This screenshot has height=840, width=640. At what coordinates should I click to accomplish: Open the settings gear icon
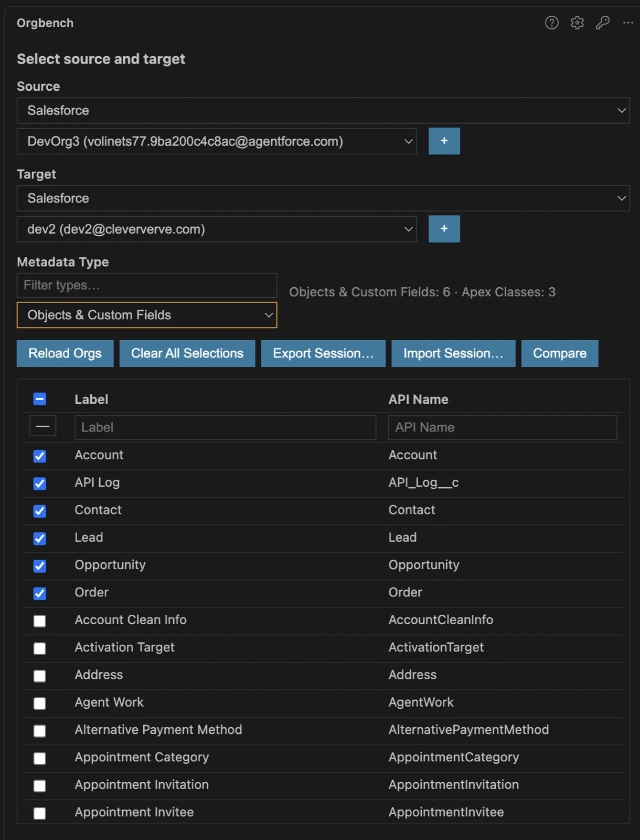click(x=577, y=23)
